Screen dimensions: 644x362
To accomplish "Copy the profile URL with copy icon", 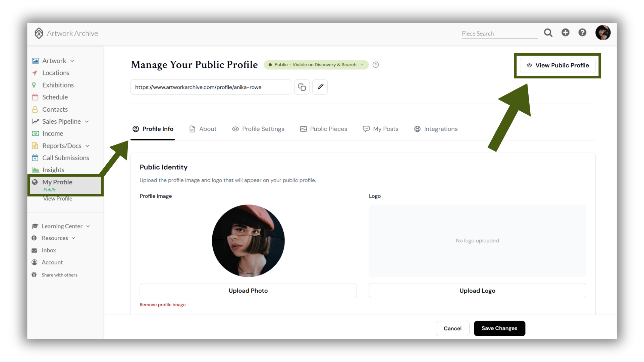I will (x=302, y=87).
